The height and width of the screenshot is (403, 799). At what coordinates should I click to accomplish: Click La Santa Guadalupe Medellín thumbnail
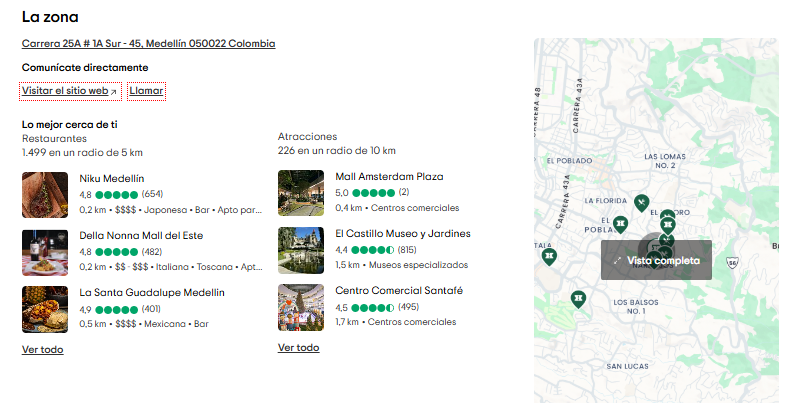tap(45, 309)
